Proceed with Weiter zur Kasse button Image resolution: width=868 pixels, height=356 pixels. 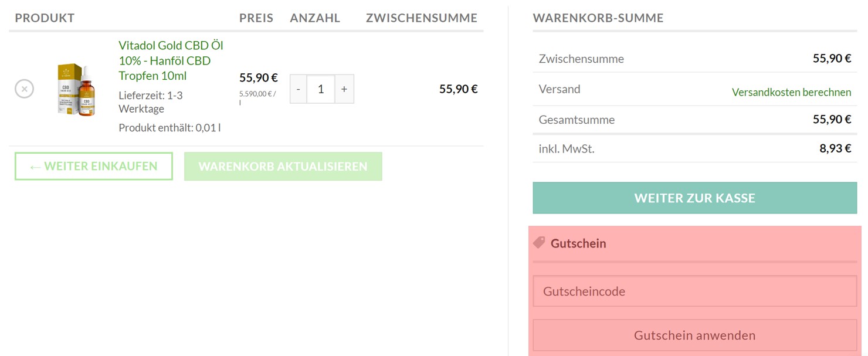click(695, 198)
